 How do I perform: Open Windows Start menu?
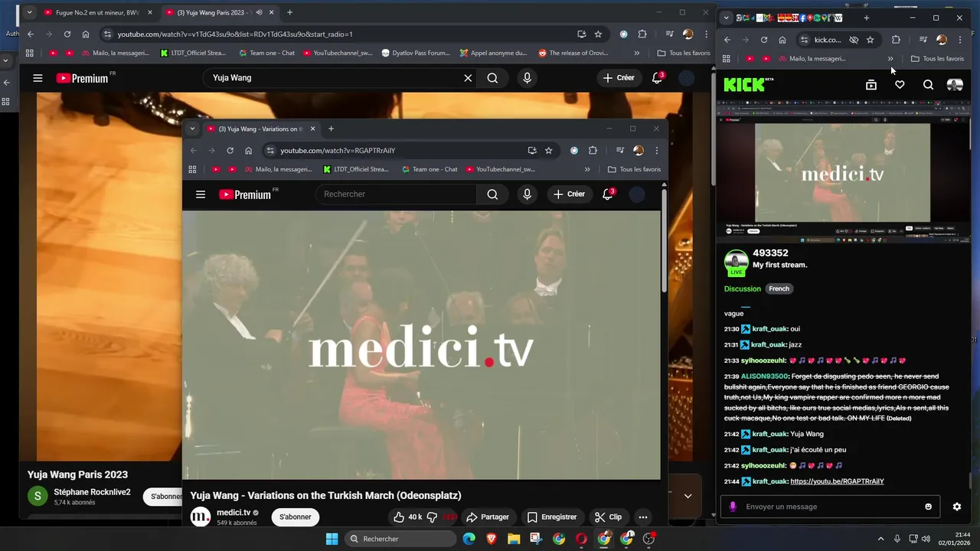click(332, 539)
